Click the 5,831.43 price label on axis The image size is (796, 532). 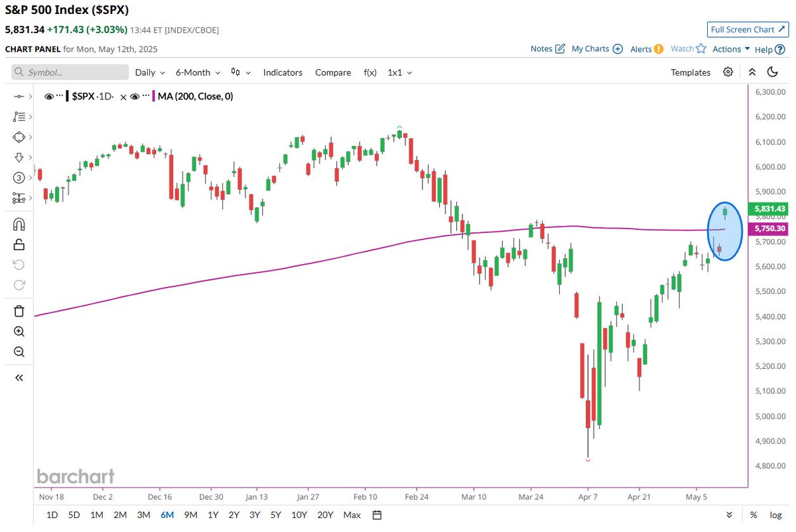[767, 209]
